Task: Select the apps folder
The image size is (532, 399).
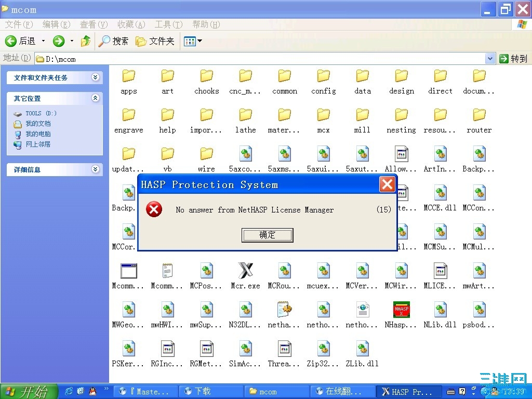Action: pyautogui.click(x=129, y=76)
